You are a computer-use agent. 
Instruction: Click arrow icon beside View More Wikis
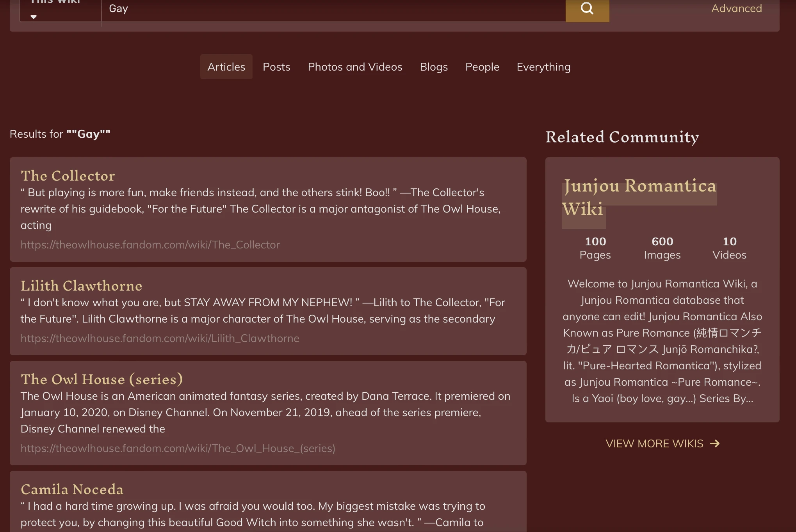pyautogui.click(x=715, y=443)
